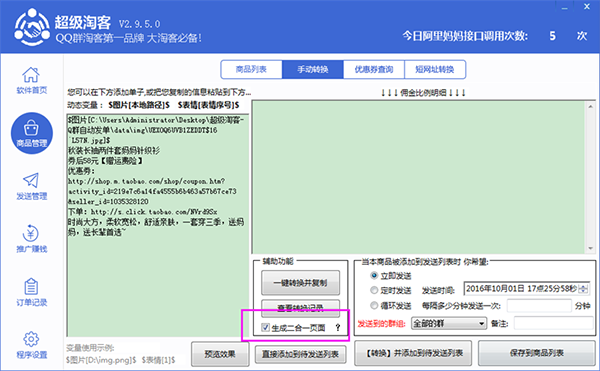Screen dimensions: 600x371
Task: Click the 佣金比例明细 heading text
Action: click(423, 93)
